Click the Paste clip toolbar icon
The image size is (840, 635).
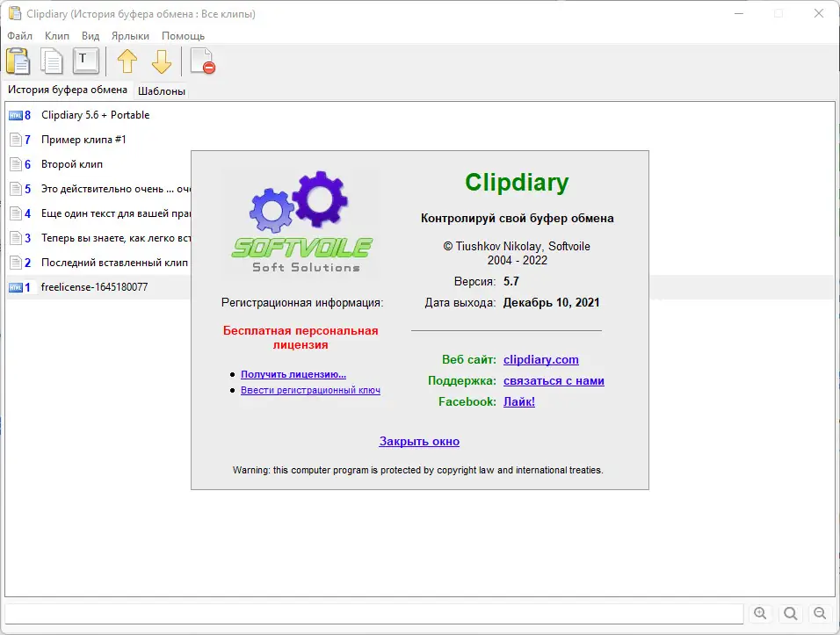coord(18,61)
